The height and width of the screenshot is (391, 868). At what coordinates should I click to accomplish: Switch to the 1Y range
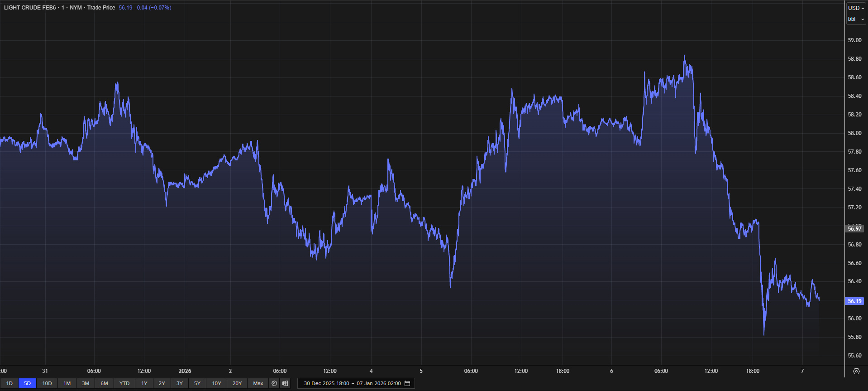(144, 383)
